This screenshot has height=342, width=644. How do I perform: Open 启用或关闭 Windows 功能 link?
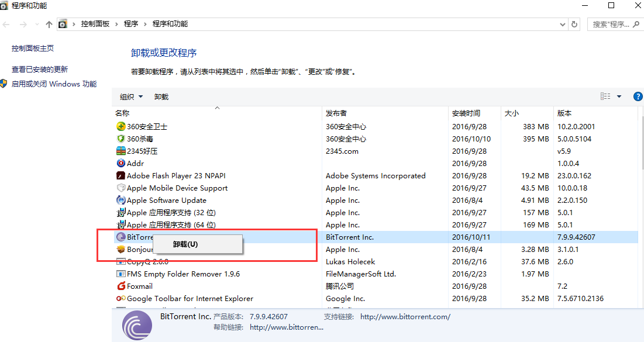(x=54, y=84)
